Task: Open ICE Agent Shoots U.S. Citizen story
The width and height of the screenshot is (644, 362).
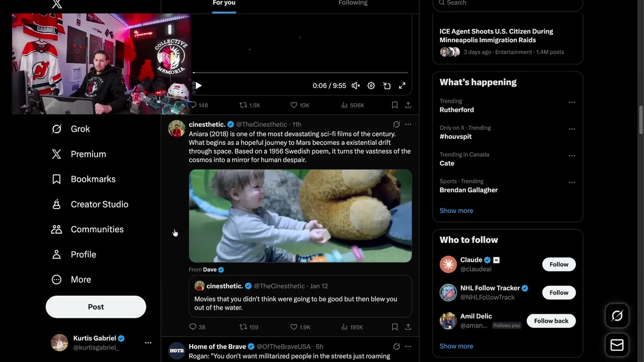Action: click(x=508, y=42)
